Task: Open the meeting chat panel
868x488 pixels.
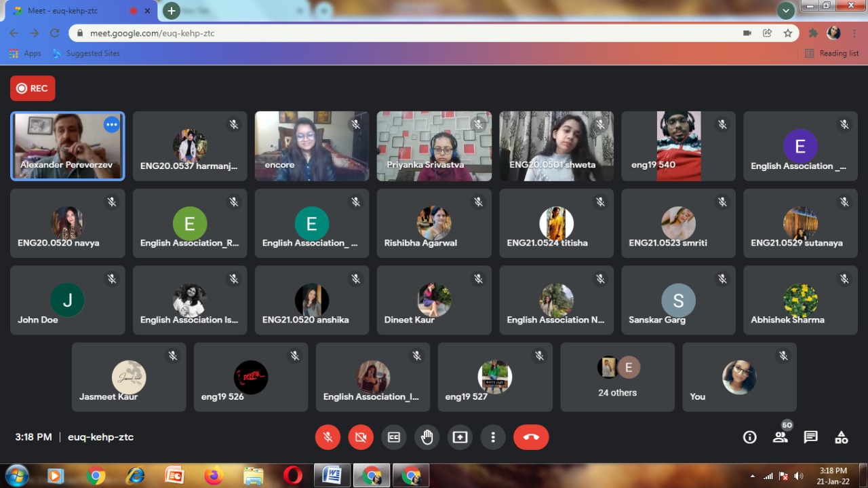Action: coord(810,438)
